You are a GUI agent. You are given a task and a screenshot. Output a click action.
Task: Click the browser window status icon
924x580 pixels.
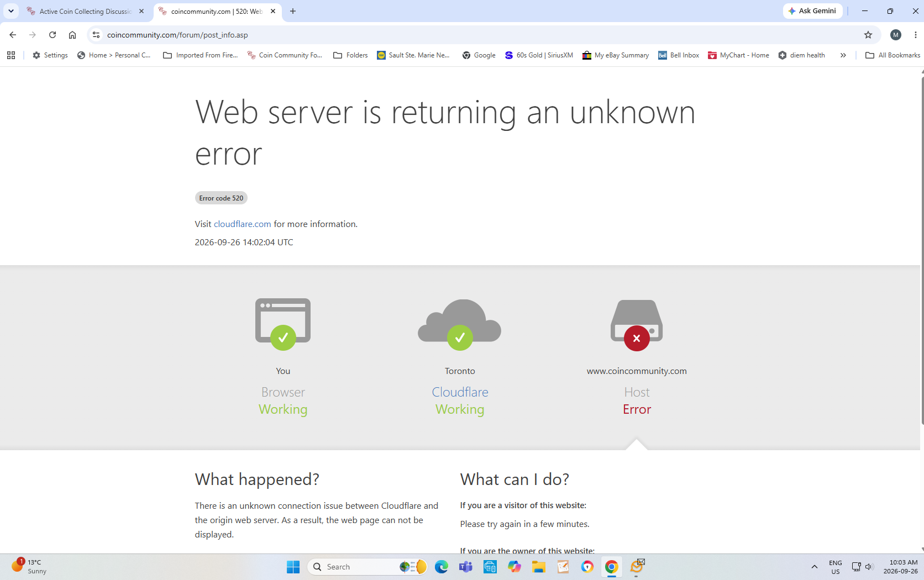click(x=283, y=324)
